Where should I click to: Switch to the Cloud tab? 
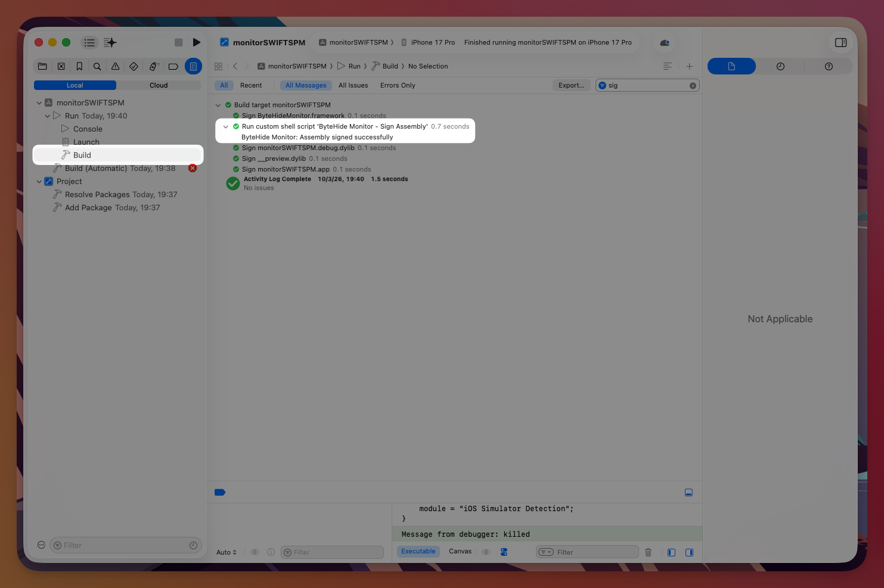(x=159, y=85)
